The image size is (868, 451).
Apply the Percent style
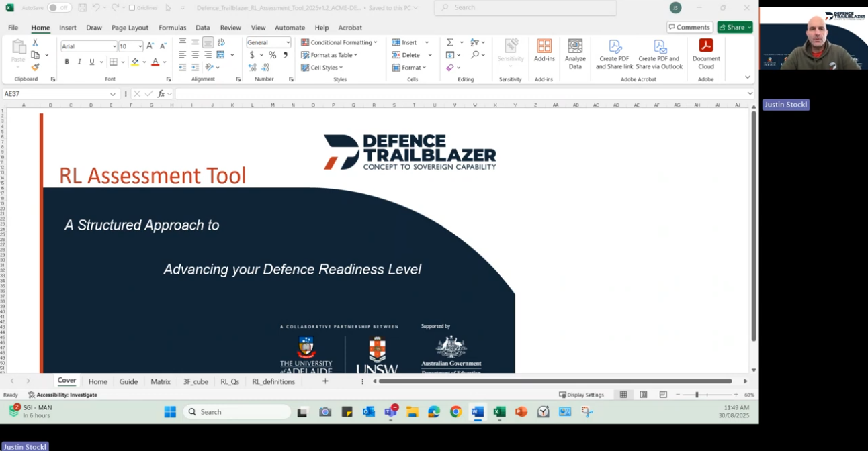[272, 55]
